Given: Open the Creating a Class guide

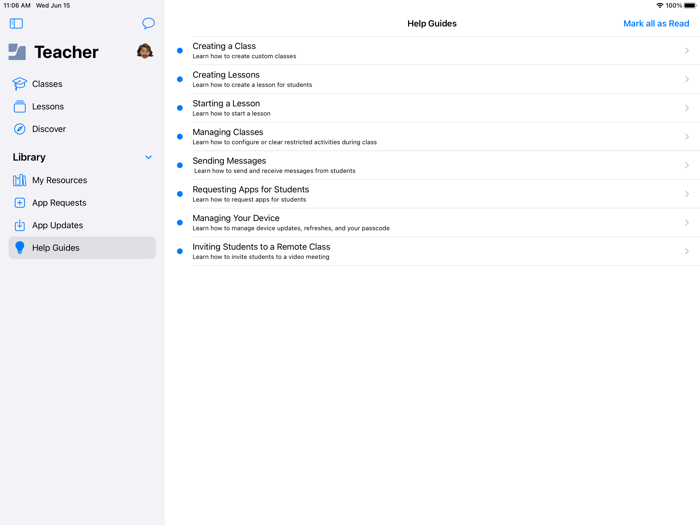Looking at the screenshot, I should (x=432, y=50).
